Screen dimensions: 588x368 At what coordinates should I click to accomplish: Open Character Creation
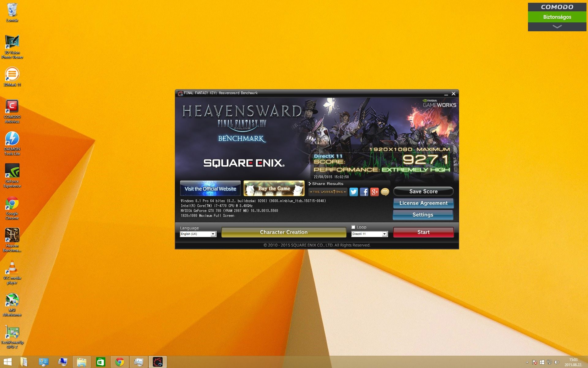click(284, 232)
